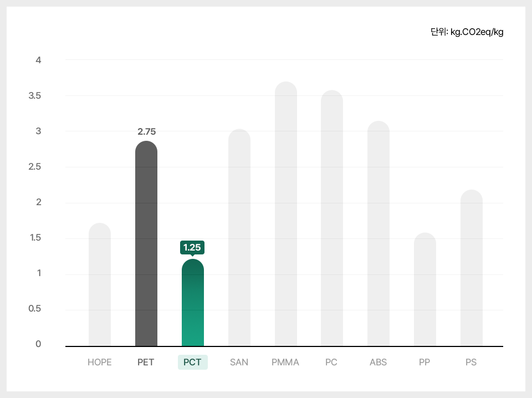Click the HOPE category label
Screen dimensions: 532x398
(100, 363)
